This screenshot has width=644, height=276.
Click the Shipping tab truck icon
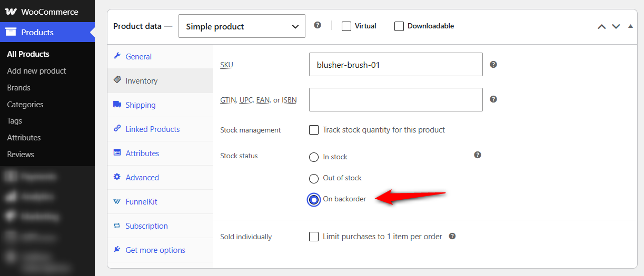coord(117,105)
